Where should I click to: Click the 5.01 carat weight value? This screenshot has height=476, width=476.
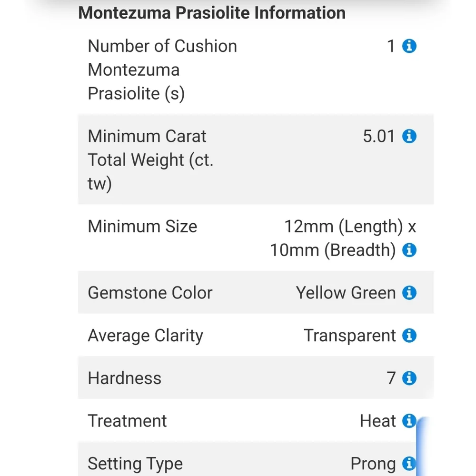(379, 137)
